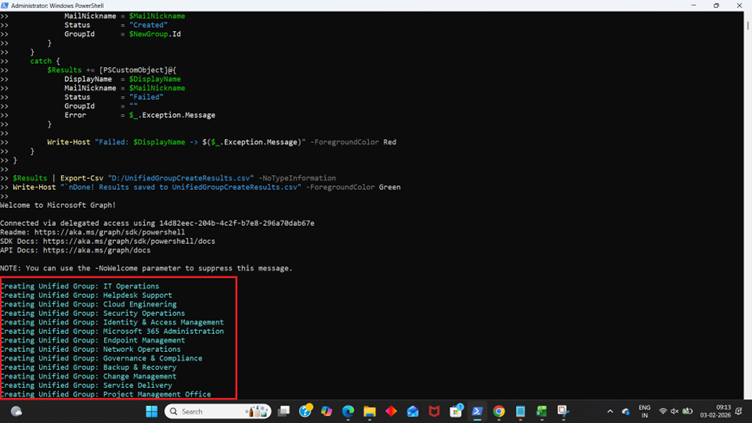Open the mail app envelope icon

pos(412,411)
